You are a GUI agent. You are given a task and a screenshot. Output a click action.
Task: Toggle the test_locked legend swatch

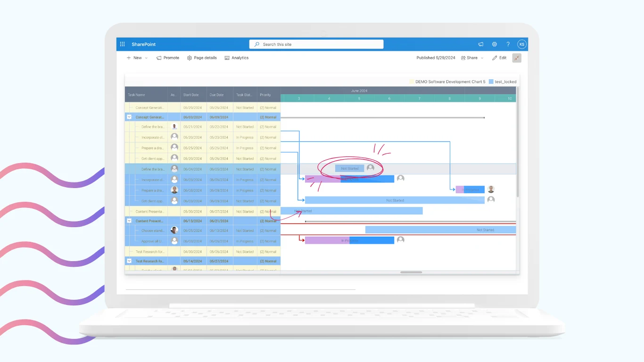point(491,82)
